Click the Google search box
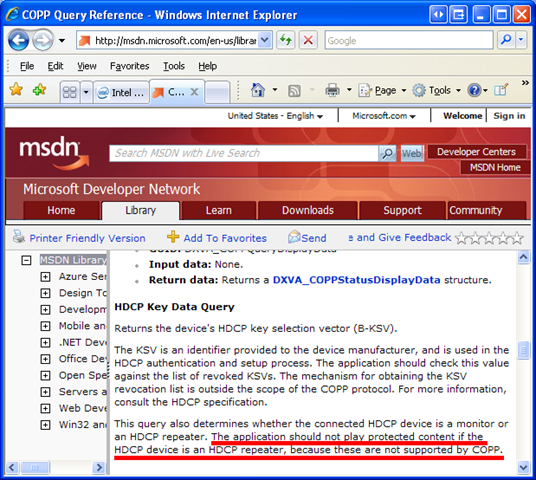This screenshot has width=536, height=480. click(x=408, y=40)
